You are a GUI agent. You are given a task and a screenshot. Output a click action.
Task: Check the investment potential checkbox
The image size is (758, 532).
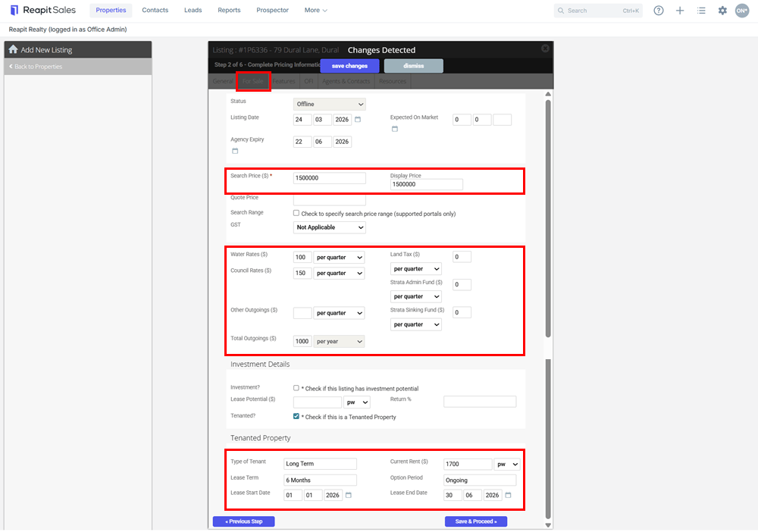point(296,387)
